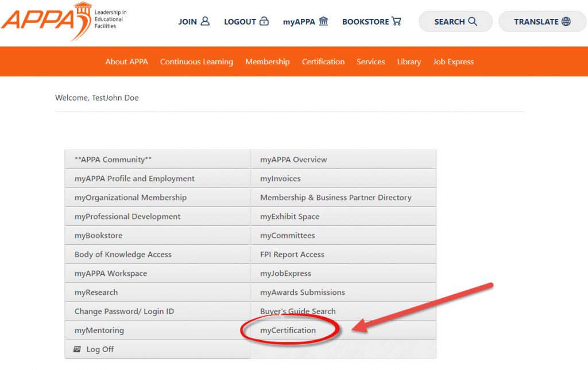Open the Certification menu
Viewport: 588px width, 370px height.
click(x=323, y=61)
